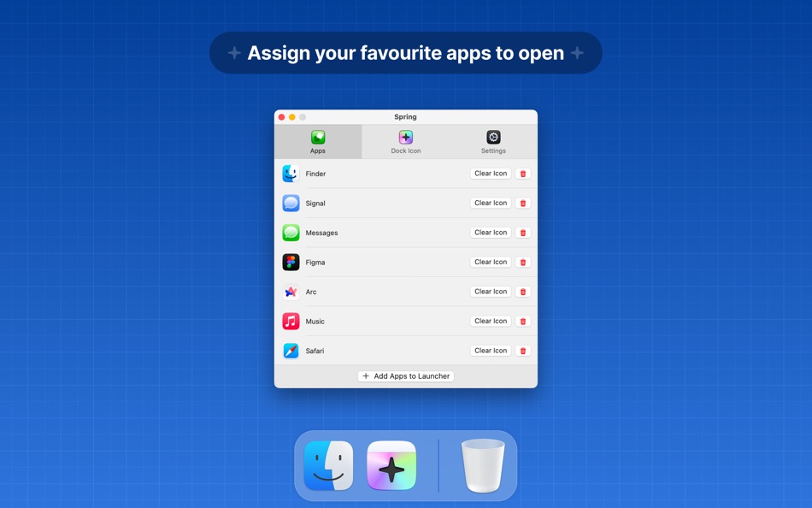
Task: Clear the icon for Messages
Action: [490, 232]
